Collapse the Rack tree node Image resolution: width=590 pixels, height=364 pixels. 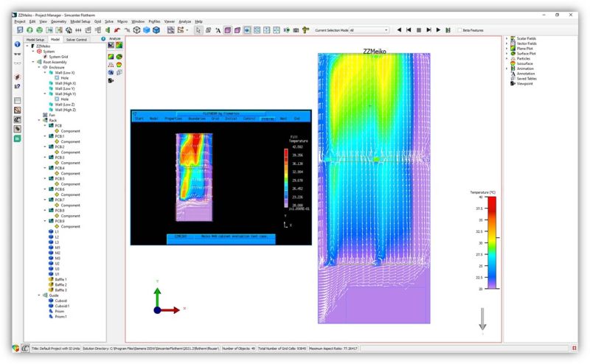(x=39, y=120)
